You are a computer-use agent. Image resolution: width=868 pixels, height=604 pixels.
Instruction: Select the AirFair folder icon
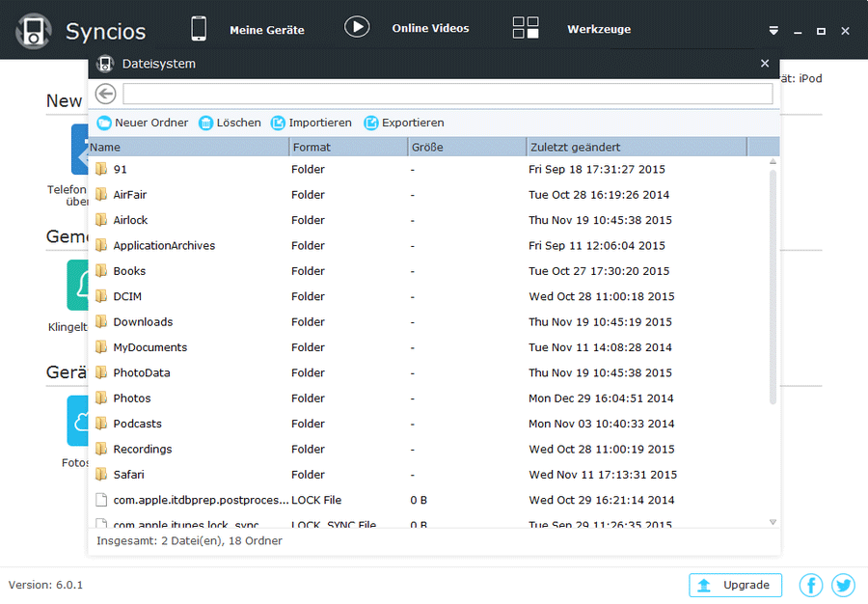click(100, 194)
